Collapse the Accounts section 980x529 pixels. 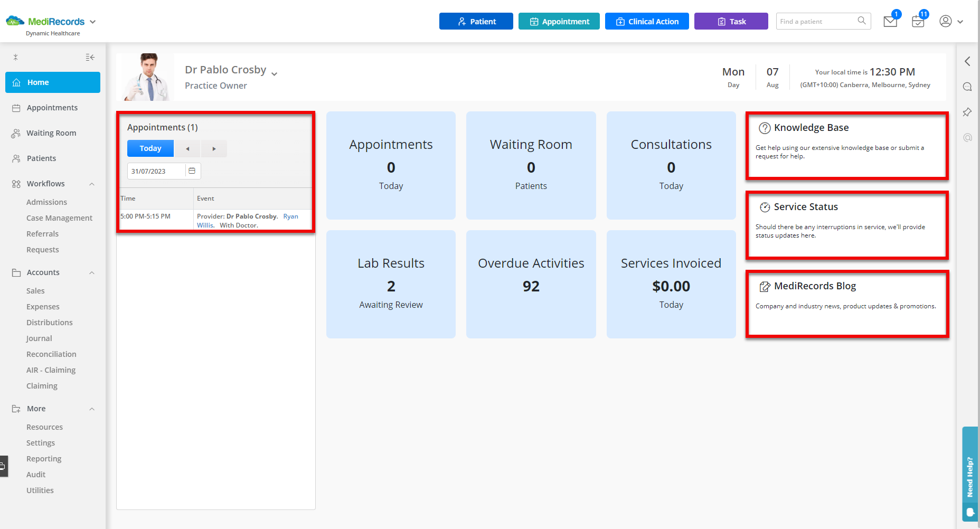pos(92,273)
